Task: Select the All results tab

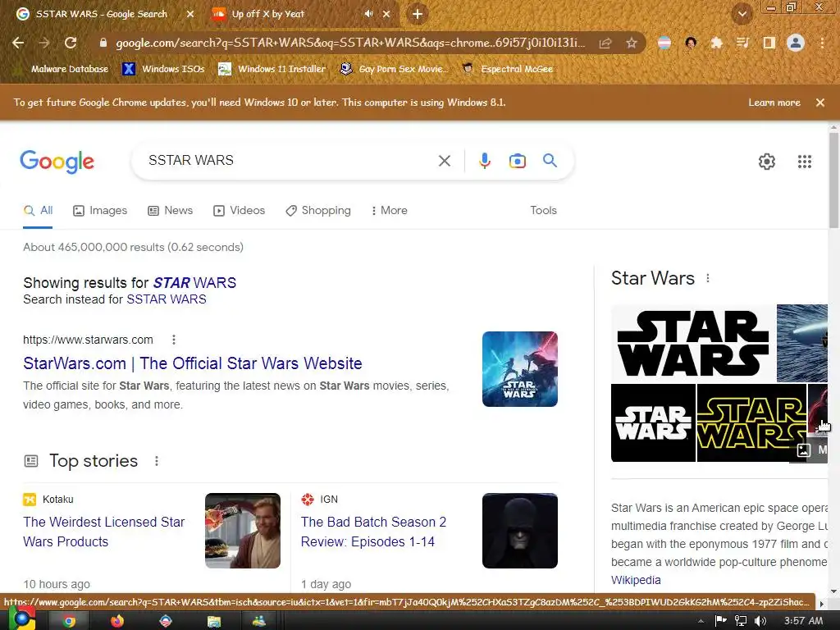Action: 38,211
